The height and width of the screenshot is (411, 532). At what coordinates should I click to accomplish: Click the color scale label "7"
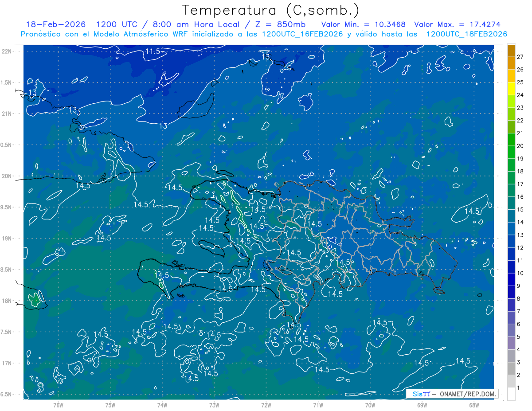coord(519,312)
